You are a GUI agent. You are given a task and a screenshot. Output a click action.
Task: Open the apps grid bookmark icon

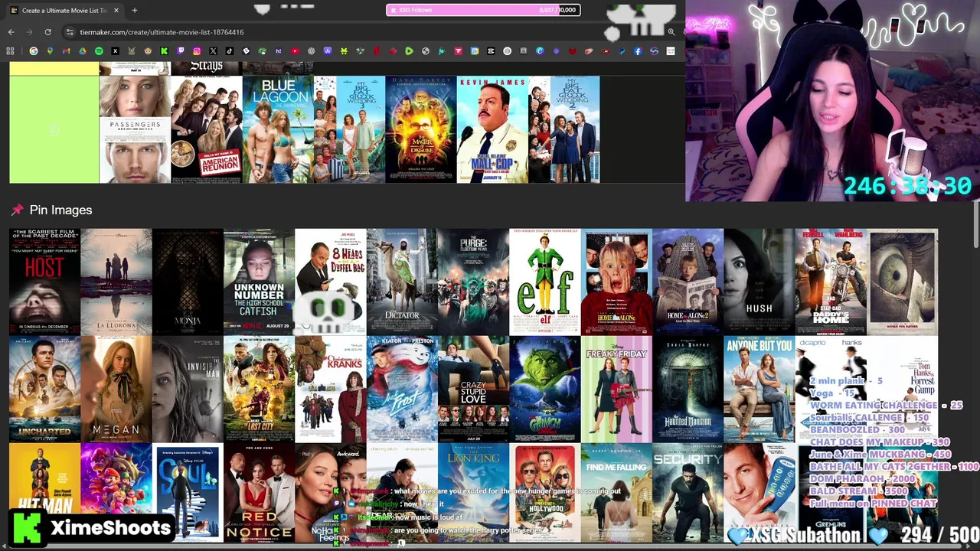10,51
